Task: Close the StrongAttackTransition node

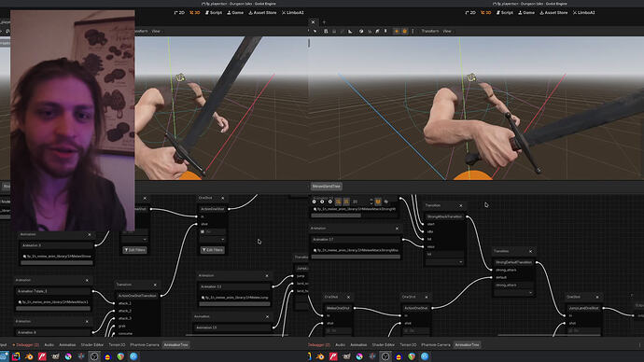Action: coord(460,205)
